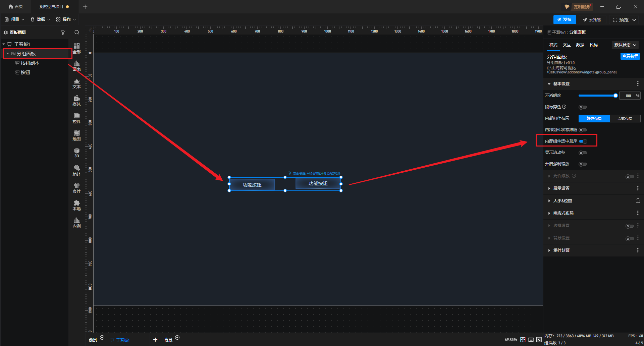Image resolution: width=644 pixels, height=346 pixels.
Task: Open the 套件 kit components category
Action: (x=76, y=187)
